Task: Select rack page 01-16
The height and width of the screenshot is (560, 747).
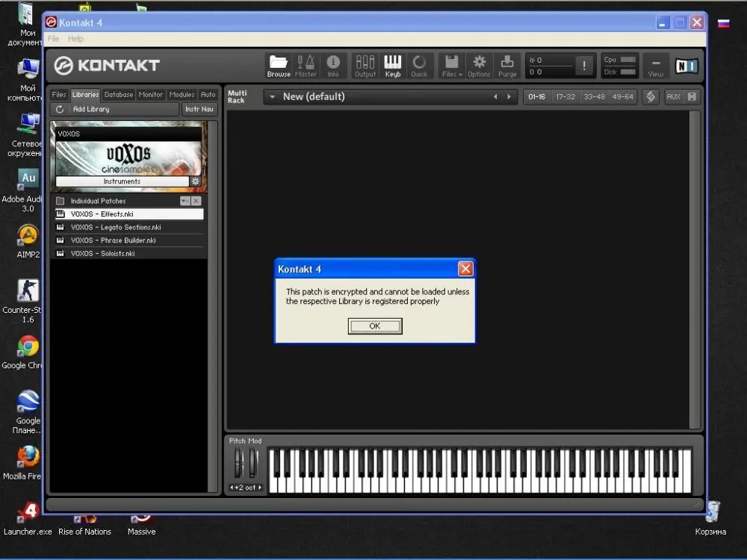Action: point(537,96)
